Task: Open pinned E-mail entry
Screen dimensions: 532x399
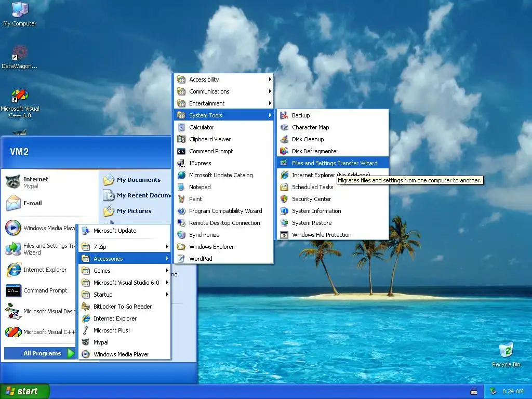Action: coord(50,203)
